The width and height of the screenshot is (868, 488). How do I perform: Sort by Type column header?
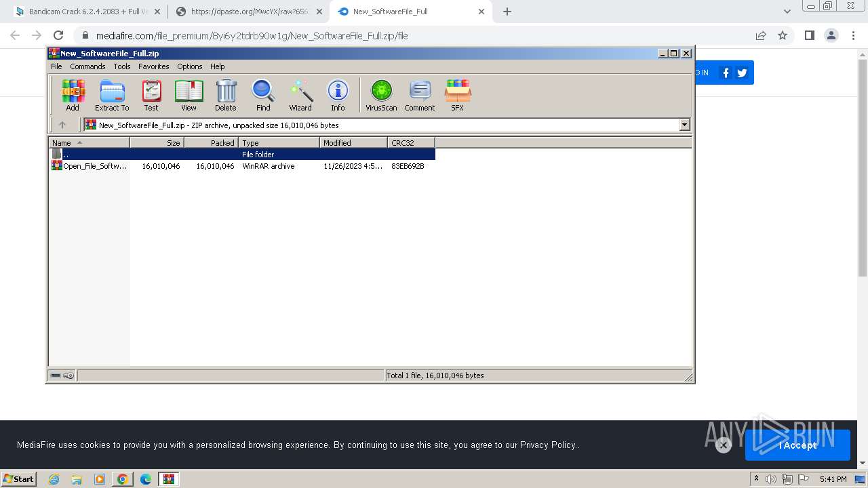point(279,143)
